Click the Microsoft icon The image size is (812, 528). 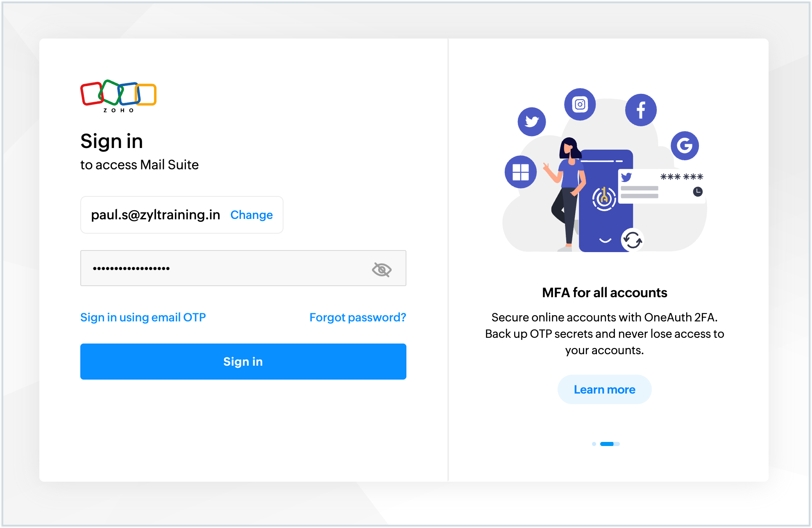[520, 172]
